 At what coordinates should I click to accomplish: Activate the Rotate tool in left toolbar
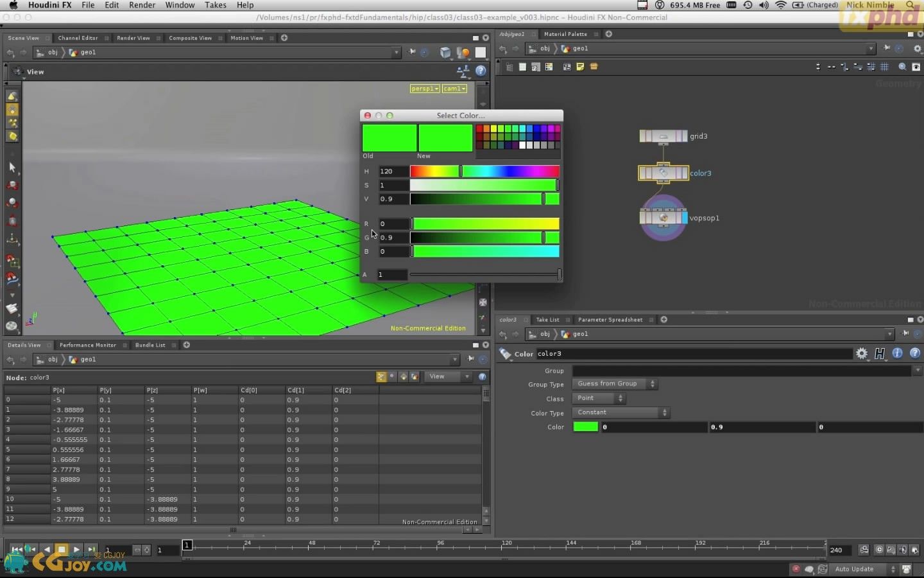point(12,203)
